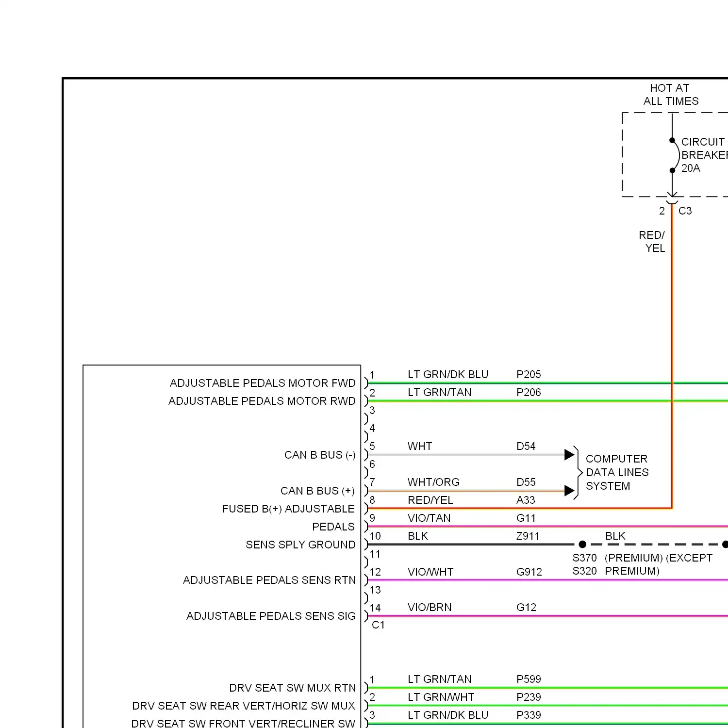Viewport: 728px width, 728px height.
Task: Click the 'CAN B BUS (-)' label
Action: coord(320,455)
